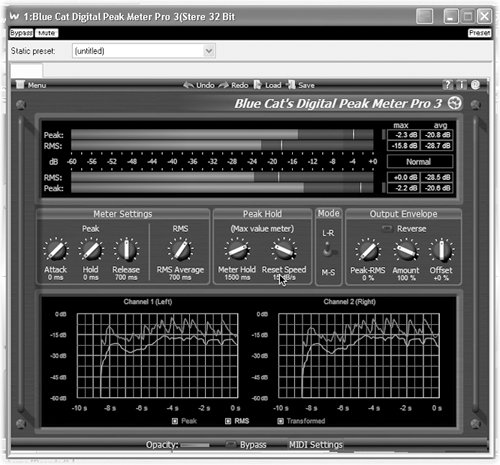Viewport: 500px width, 465px height.
Task: Toggle the Transformed curve checkbox
Action: [280, 421]
